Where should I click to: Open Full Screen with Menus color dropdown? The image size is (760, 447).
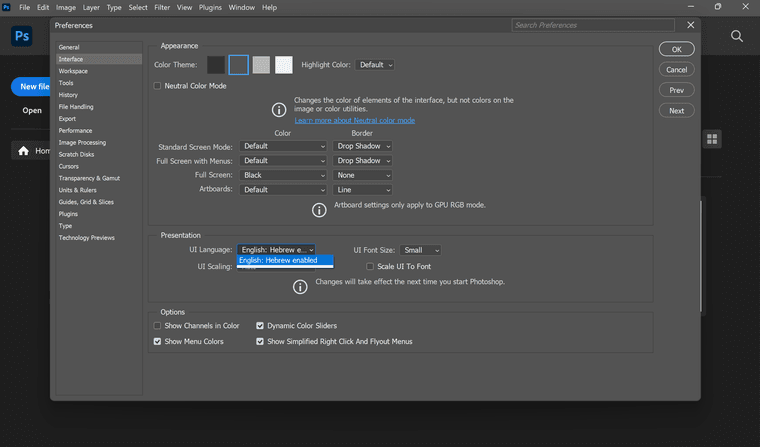[284, 160]
